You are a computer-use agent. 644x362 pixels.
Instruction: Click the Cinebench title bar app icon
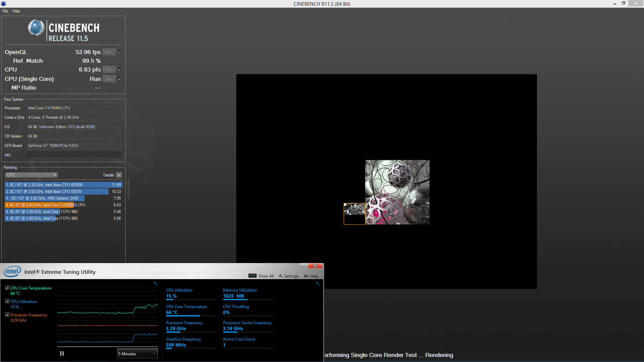[x=3, y=4]
